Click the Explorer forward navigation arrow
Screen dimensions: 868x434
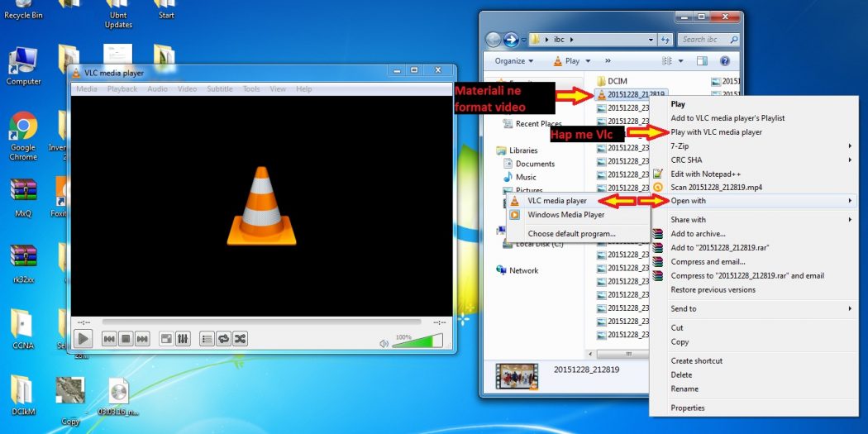[511, 39]
